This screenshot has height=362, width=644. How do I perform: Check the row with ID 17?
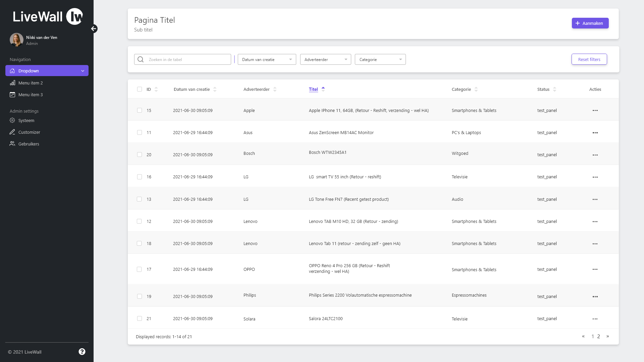pos(139,269)
